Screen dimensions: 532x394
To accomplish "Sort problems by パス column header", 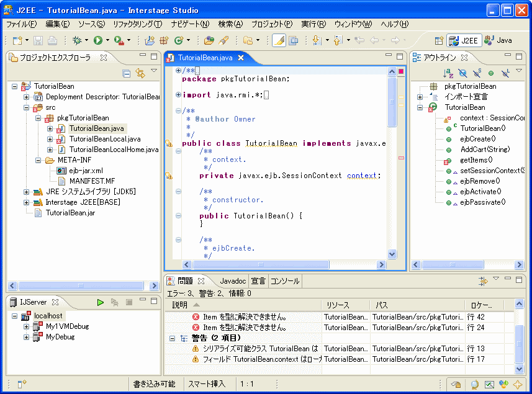I will 417,305.
